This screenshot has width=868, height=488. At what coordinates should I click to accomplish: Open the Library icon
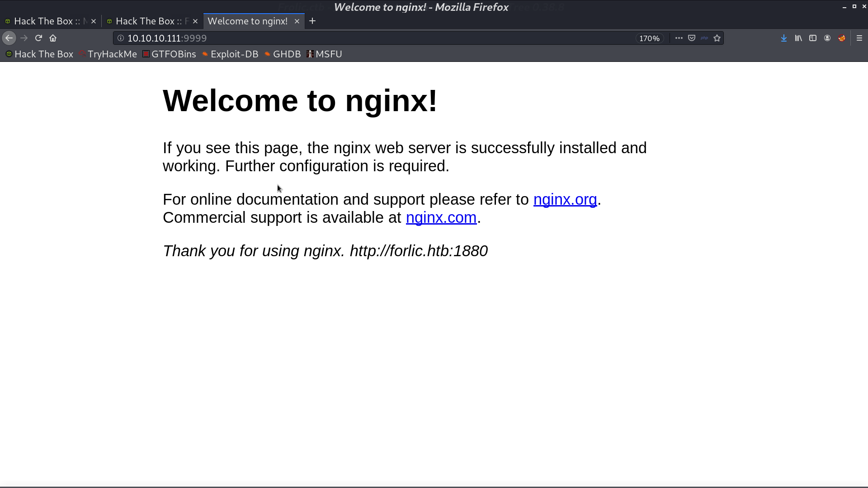tap(798, 38)
